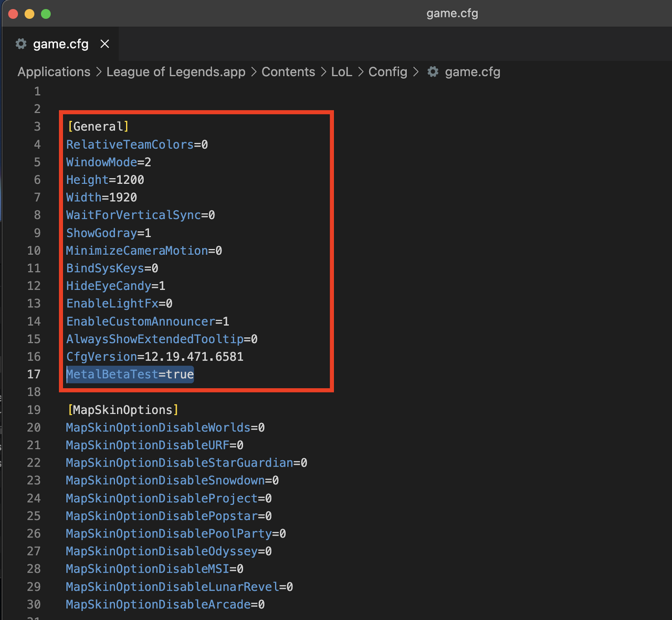
Task: Click the MapSkinOptionDisableProject=0 line
Action: tap(169, 498)
